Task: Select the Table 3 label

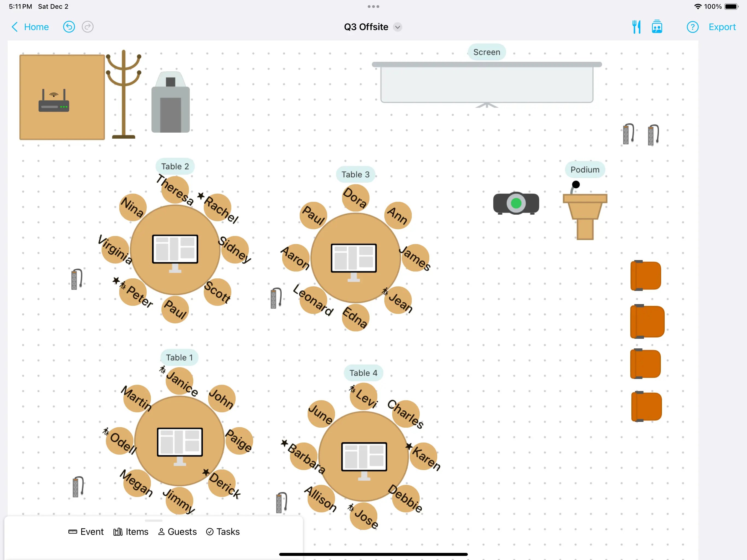Action: tap(355, 174)
